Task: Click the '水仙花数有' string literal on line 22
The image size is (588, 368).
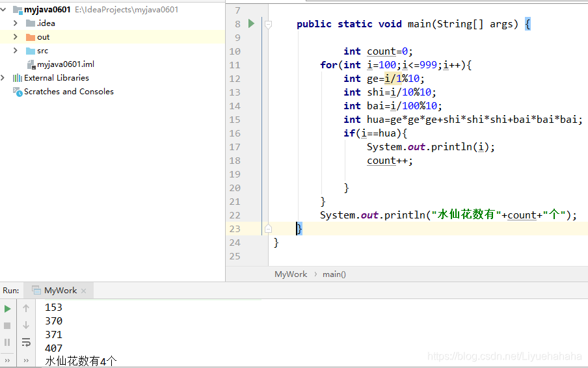Action: coord(466,215)
